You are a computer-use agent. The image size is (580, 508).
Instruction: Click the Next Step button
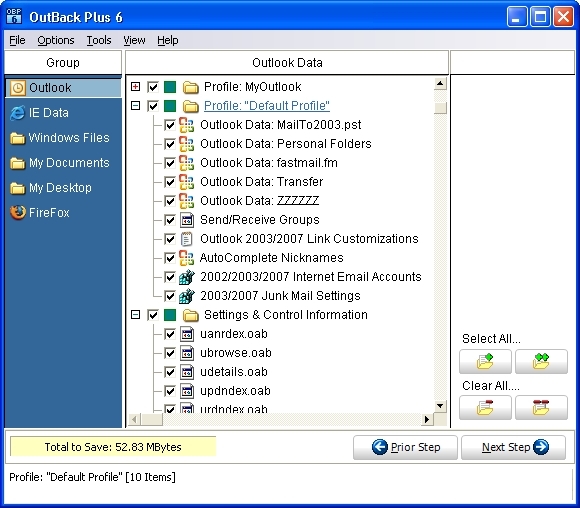pyautogui.click(x=513, y=447)
